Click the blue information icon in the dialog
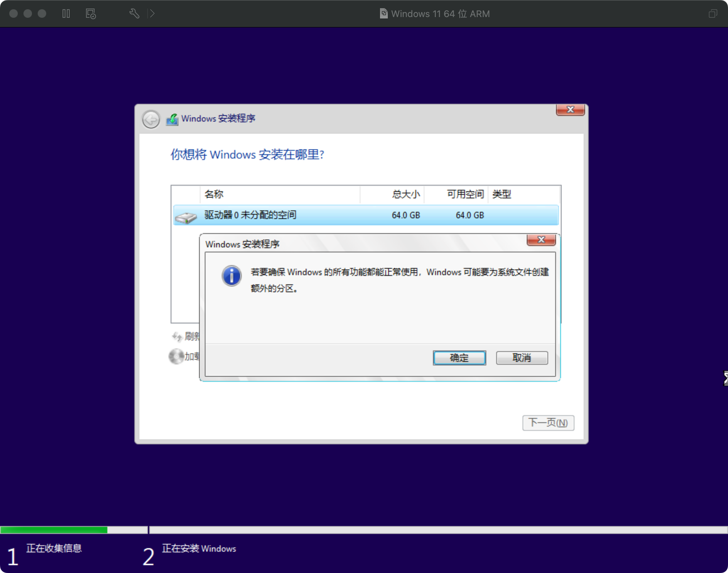The width and height of the screenshot is (728, 573). coord(231,276)
